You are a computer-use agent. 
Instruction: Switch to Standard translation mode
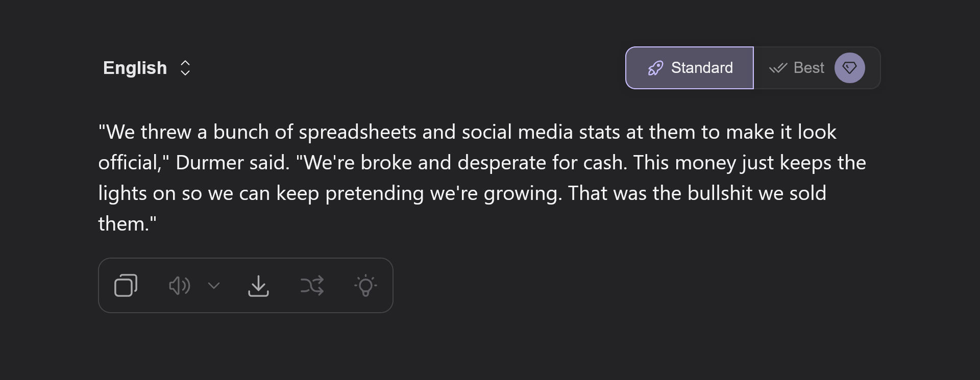[x=701, y=68]
